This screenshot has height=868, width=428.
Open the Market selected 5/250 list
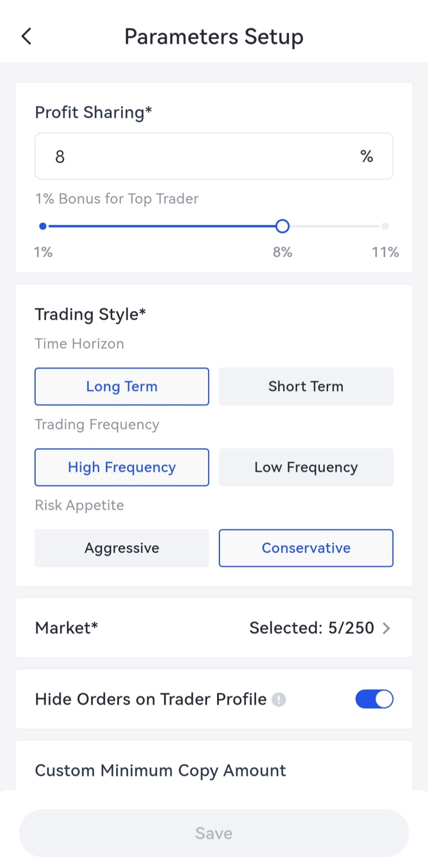coord(311,628)
